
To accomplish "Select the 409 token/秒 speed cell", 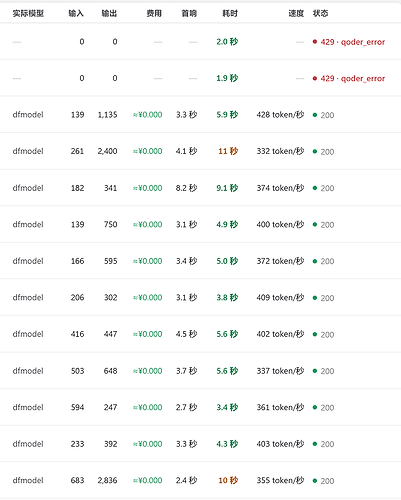I will click(280, 297).
